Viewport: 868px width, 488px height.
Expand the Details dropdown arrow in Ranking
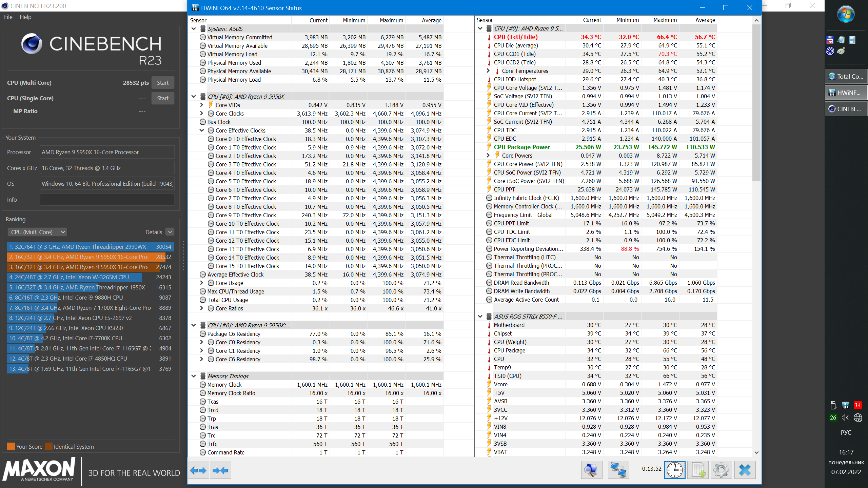[170, 232]
